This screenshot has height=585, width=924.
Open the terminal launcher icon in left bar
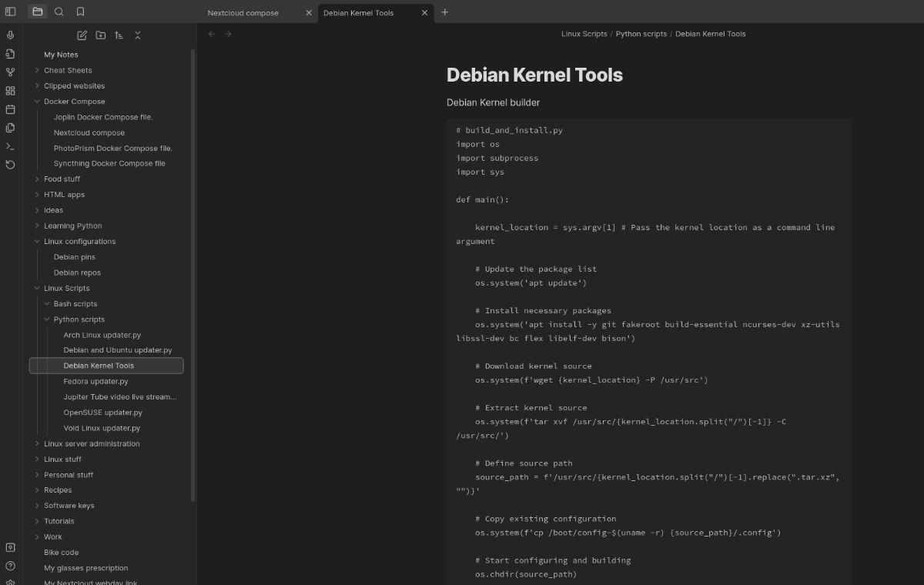pyautogui.click(x=10, y=146)
